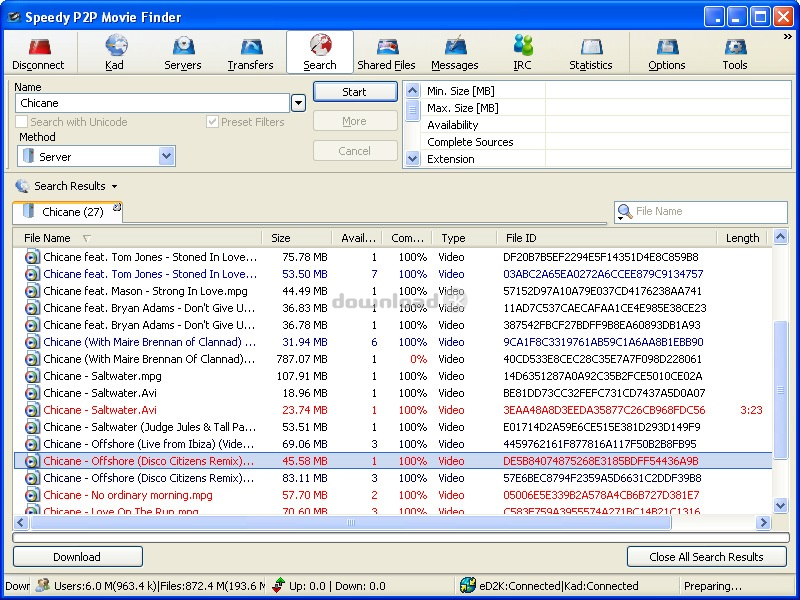
Task: Open the File Name filter options arrow
Action: tap(621, 219)
